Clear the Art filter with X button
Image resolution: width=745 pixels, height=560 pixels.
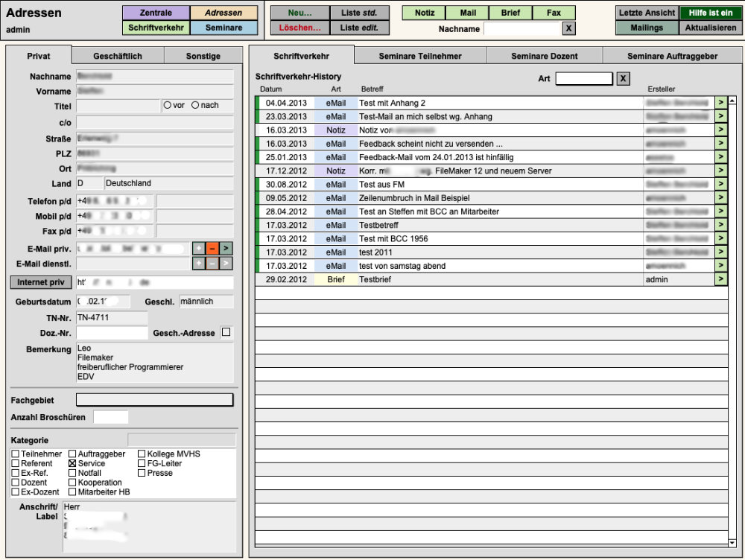coord(624,79)
